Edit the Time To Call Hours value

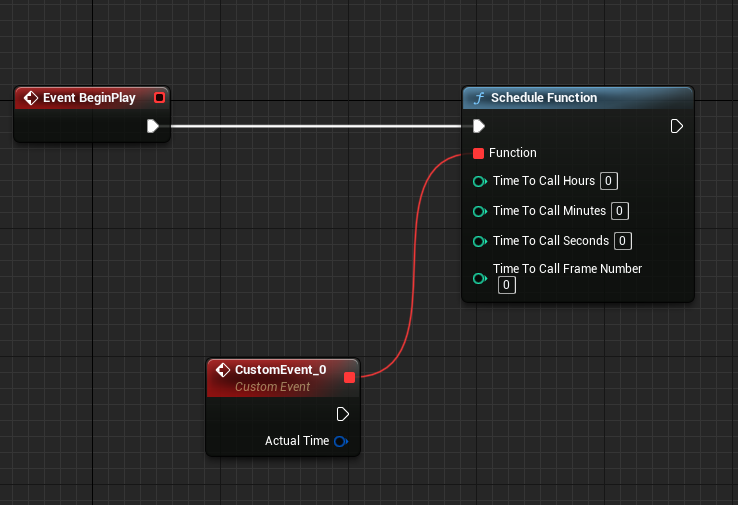[x=609, y=181]
